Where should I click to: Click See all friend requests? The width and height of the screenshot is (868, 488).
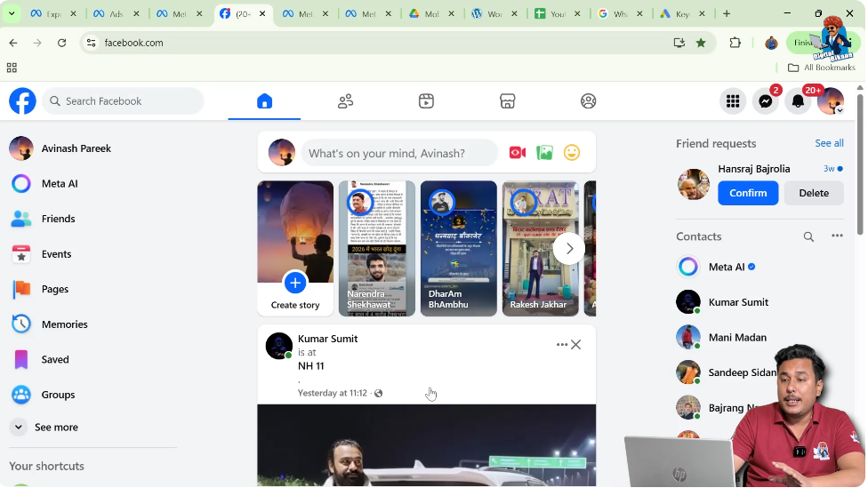pos(829,143)
